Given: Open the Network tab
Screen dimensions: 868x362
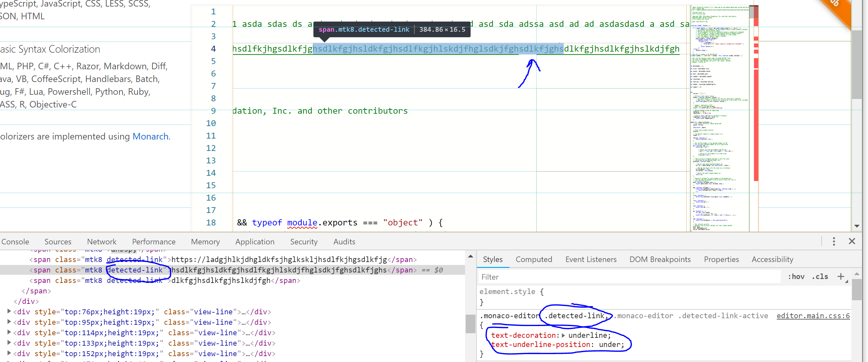Looking at the screenshot, I should tap(101, 241).
